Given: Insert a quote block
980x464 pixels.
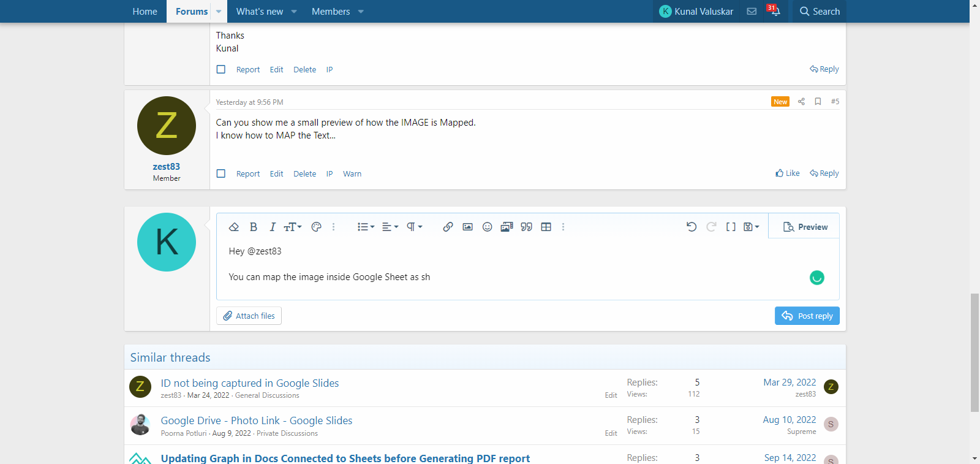Looking at the screenshot, I should (x=526, y=227).
